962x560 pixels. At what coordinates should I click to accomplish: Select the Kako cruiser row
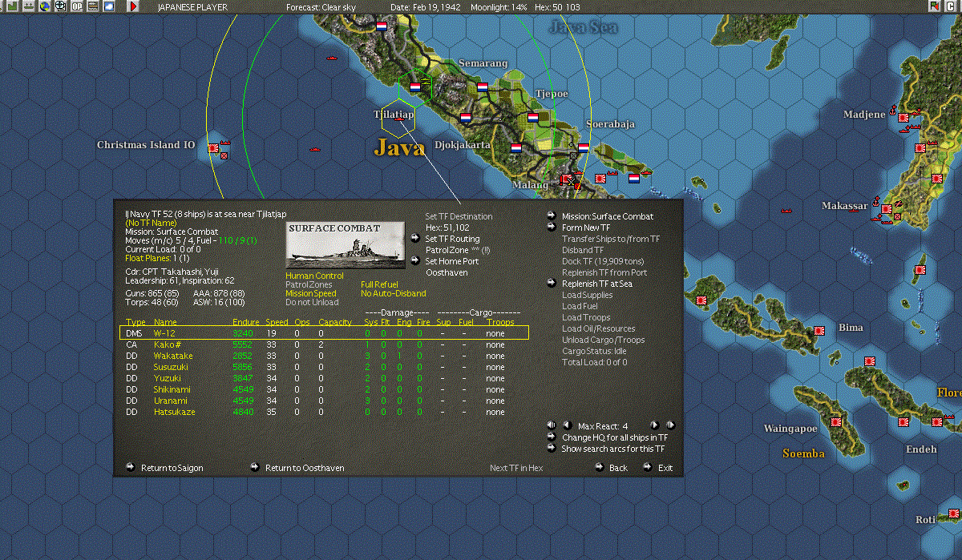click(x=325, y=344)
